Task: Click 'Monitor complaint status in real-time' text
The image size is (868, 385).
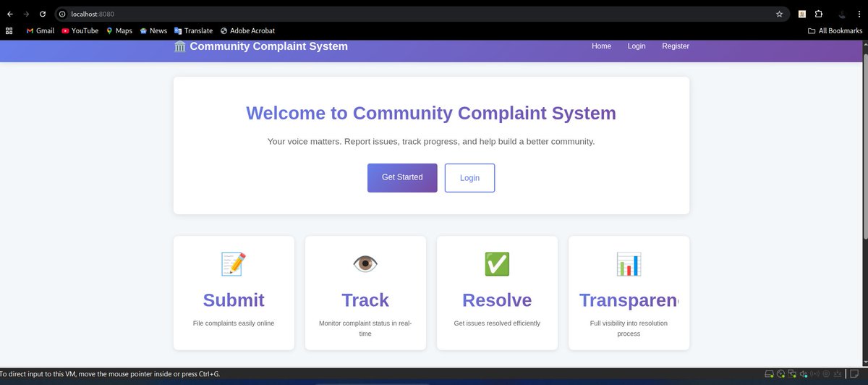Action: [365, 329]
